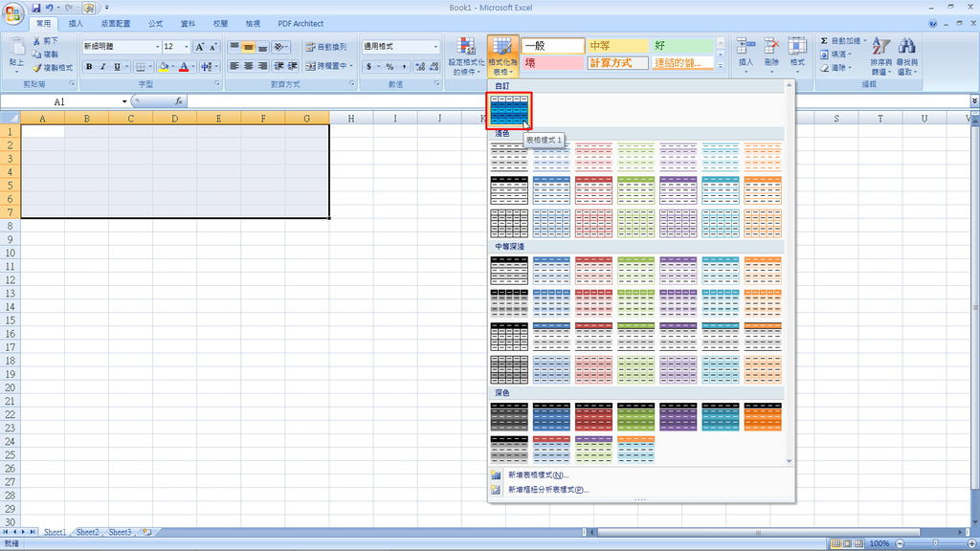Image resolution: width=980 pixels, height=551 pixels.
Task: Toggle Italic formatting
Action: click(x=102, y=66)
